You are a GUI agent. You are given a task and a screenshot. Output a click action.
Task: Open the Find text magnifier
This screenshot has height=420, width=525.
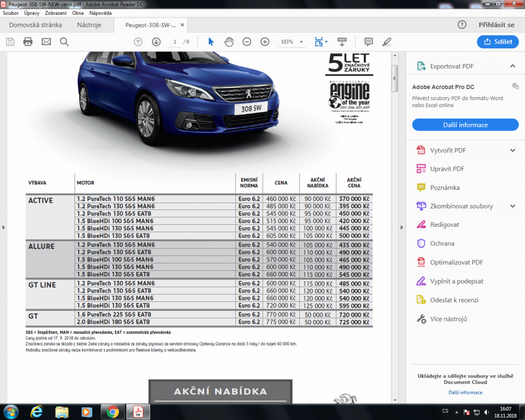[x=64, y=42]
